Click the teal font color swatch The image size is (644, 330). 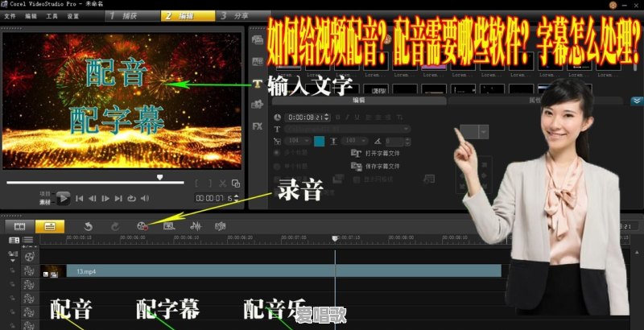[x=319, y=141]
